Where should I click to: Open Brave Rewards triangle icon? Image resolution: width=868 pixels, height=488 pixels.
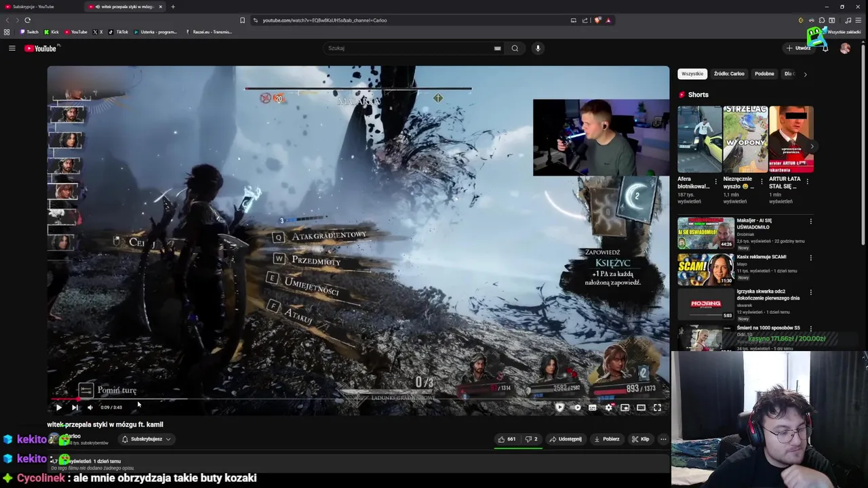tap(608, 20)
